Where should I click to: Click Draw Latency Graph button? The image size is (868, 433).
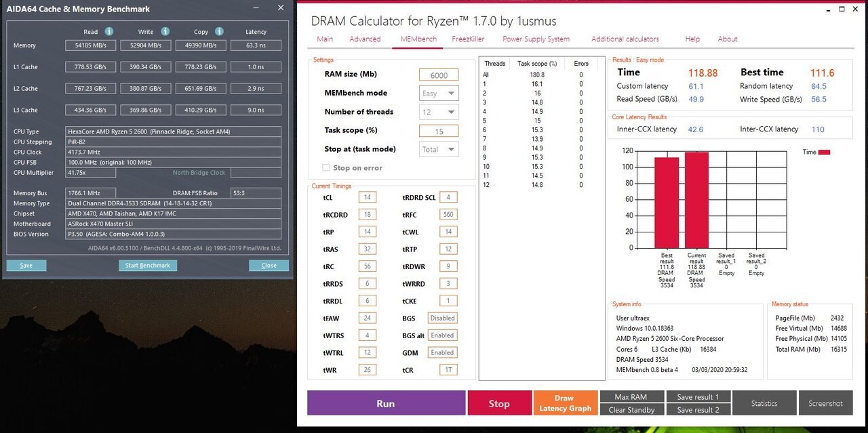[x=564, y=403]
